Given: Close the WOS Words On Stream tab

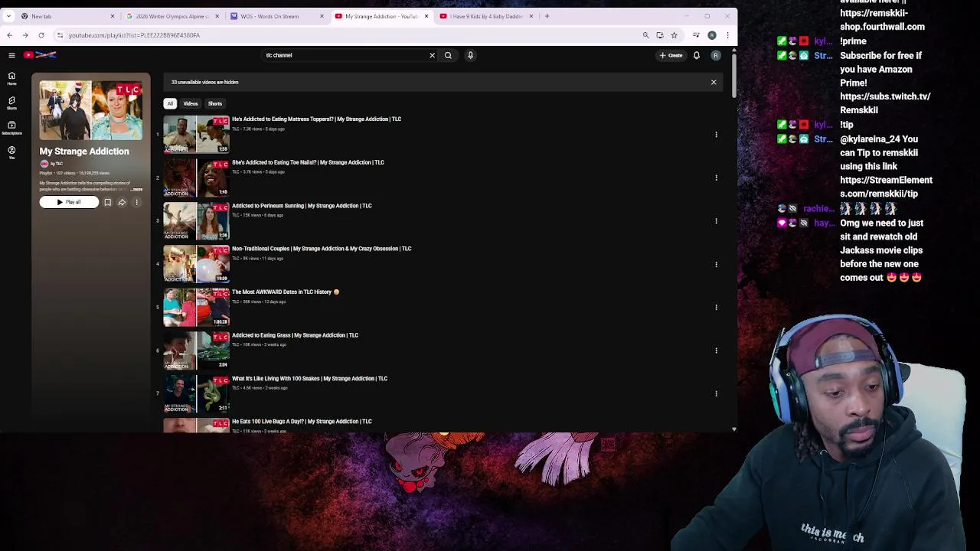Looking at the screenshot, I should pos(322,16).
